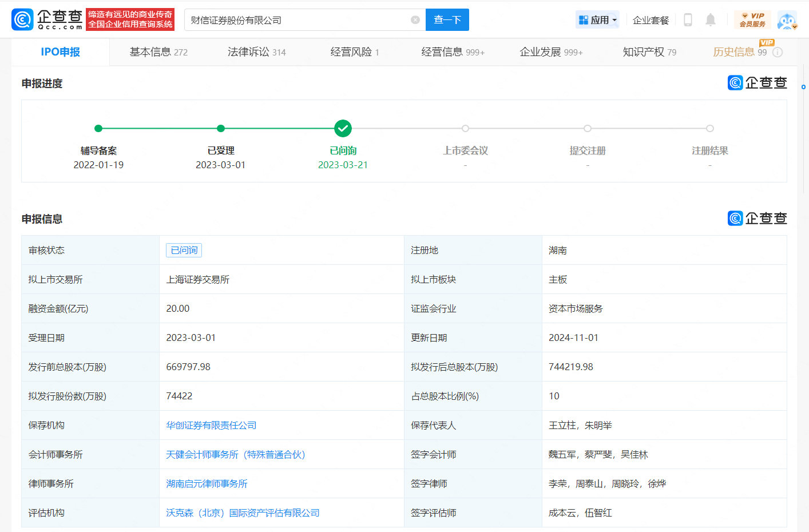The height and width of the screenshot is (532, 809).
Task: Open VIP 会员服务 badge
Action: [752, 20]
